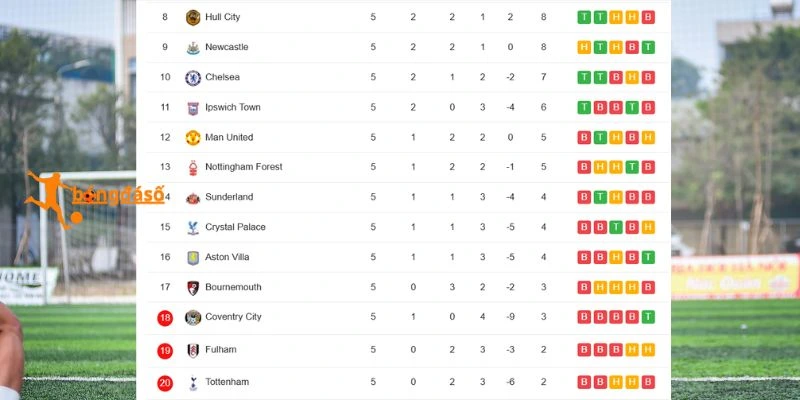Click Hull City's first green T form box
Image resolution: width=800 pixels, height=400 pixels.
click(584, 17)
